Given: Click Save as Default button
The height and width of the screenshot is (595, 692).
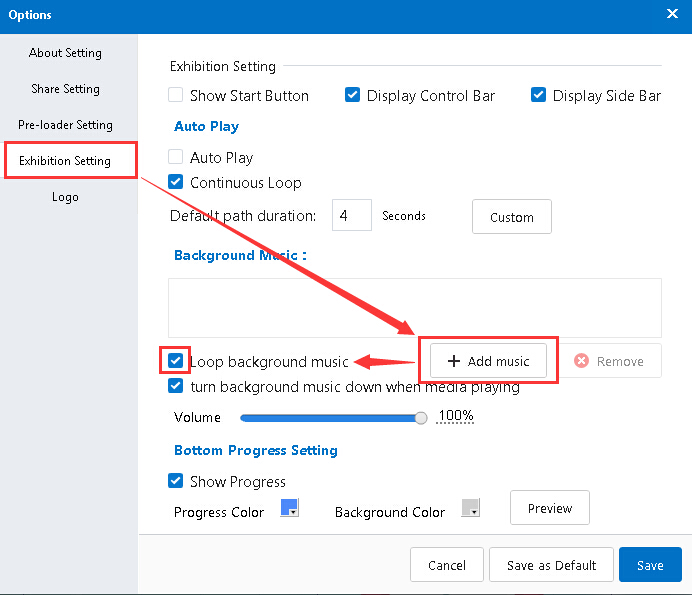Looking at the screenshot, I should click(x=551, y=565).
